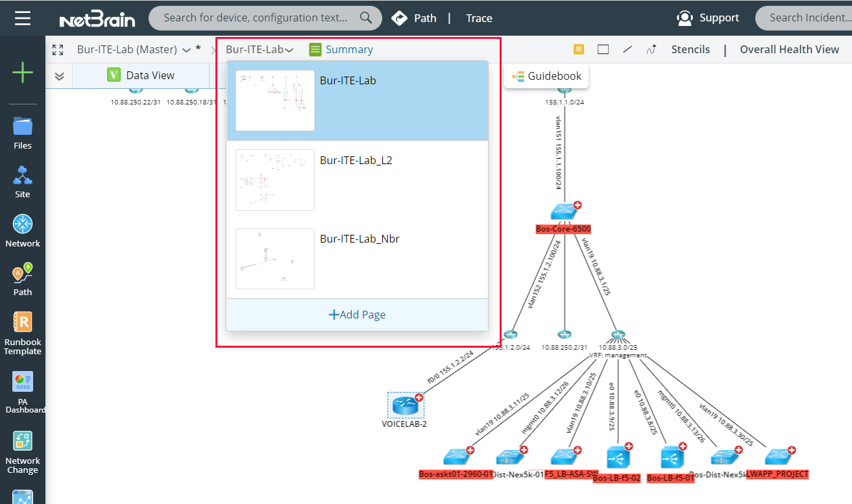This screenshot has height=504, width=852.
Task: Select the rectangle shape drawing tool
Action: [x=603, y=49]
